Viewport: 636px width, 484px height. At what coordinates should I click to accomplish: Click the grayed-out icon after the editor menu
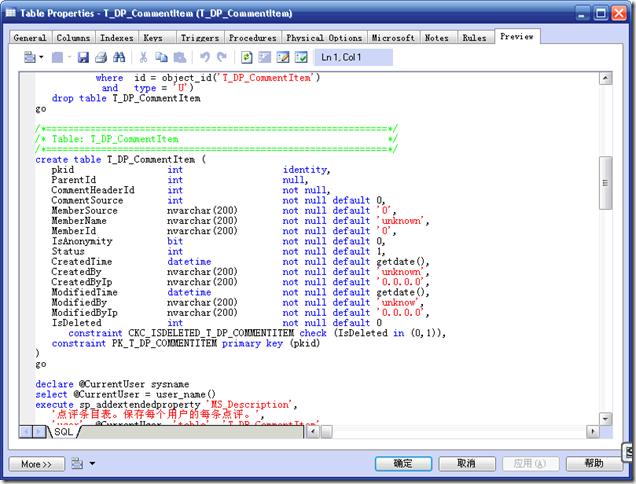coord(57,58)
